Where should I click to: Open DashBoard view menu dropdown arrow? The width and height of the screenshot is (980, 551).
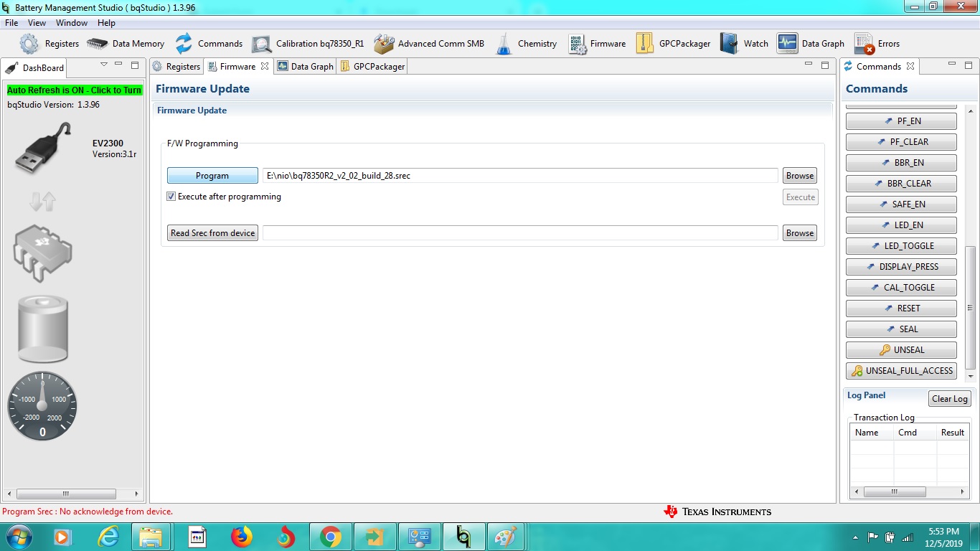tap(104, 65)
